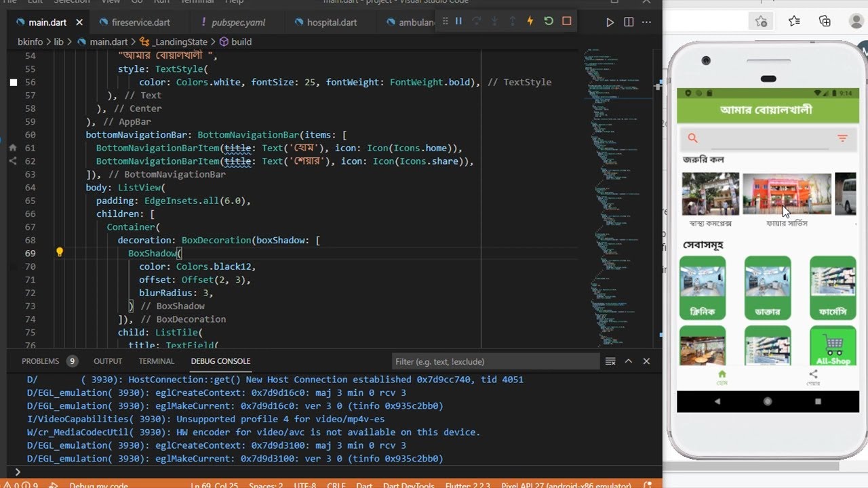Click the Spaces: 2 status item

tap(266, 484)
